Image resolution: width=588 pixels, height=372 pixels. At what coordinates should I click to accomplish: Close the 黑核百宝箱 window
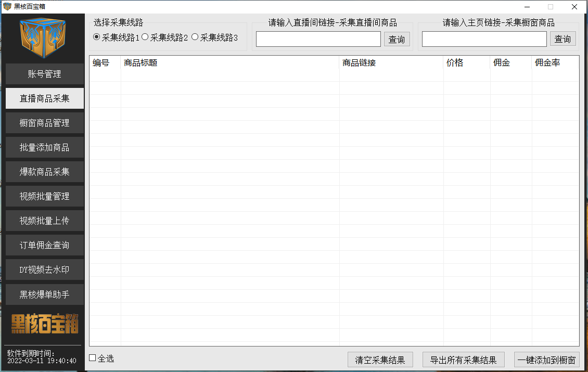574,7
